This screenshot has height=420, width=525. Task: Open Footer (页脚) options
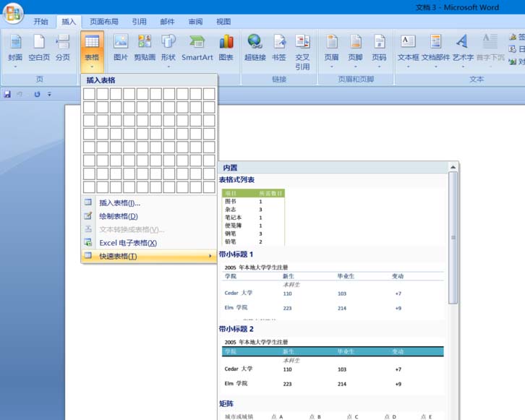pyautogui.click(x=355, y=50)
